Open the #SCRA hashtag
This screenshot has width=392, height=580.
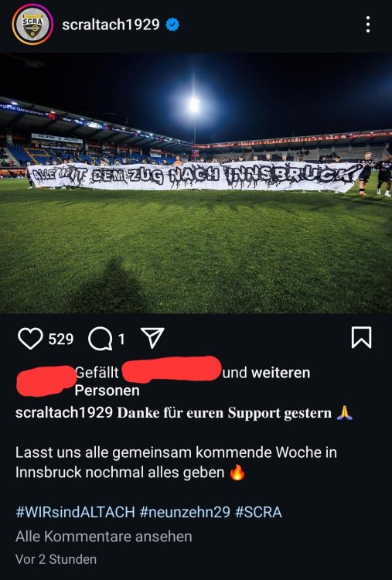click(258, 512)
